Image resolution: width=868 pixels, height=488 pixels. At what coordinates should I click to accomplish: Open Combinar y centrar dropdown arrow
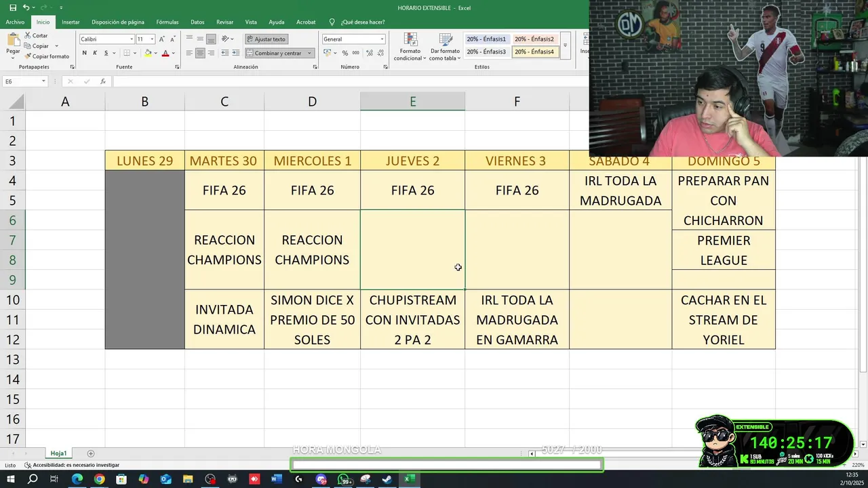tap(310, 53)
